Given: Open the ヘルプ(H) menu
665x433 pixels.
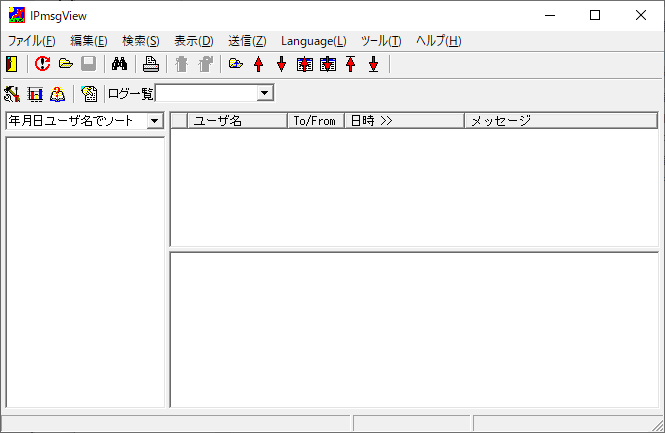Looking at the screenshot, I should (439, 41).
